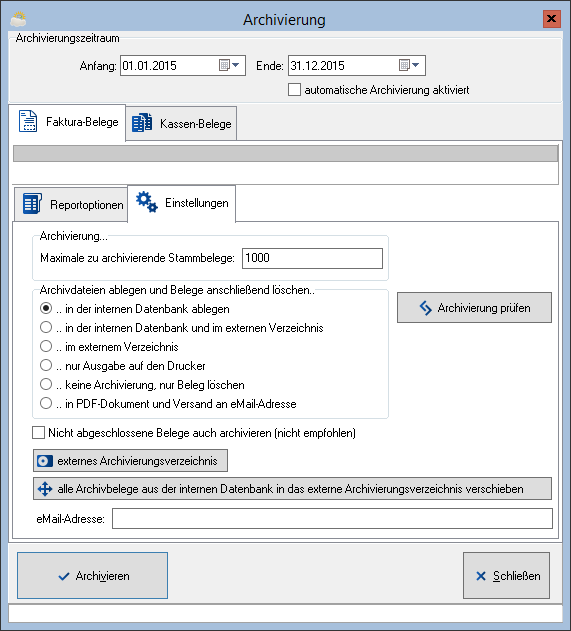
Task: Open calendar icon of the Anfang date
Action: 224,65
